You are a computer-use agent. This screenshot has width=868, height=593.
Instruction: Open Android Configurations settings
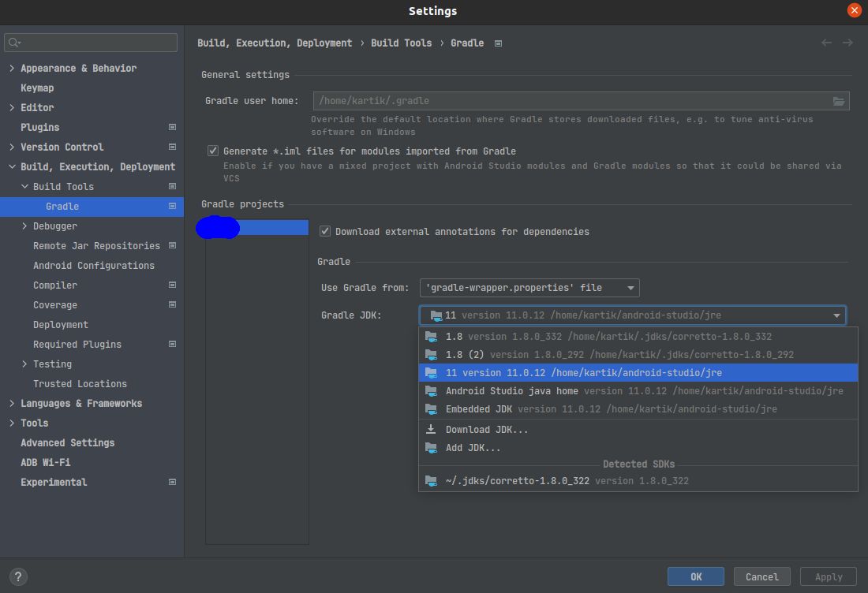pos(94,266)
